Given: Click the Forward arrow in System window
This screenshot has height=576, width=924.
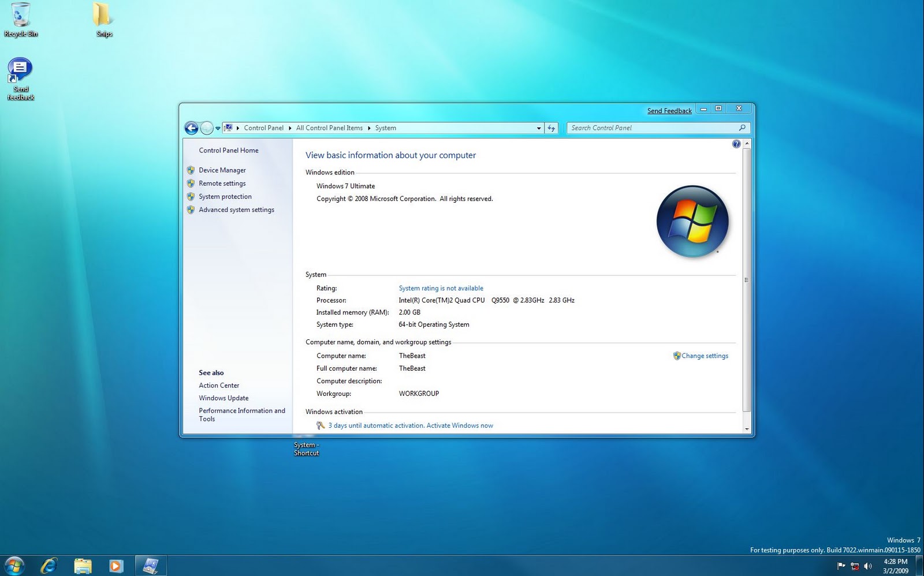Looking at the screenshot, I should pos(207,128).
